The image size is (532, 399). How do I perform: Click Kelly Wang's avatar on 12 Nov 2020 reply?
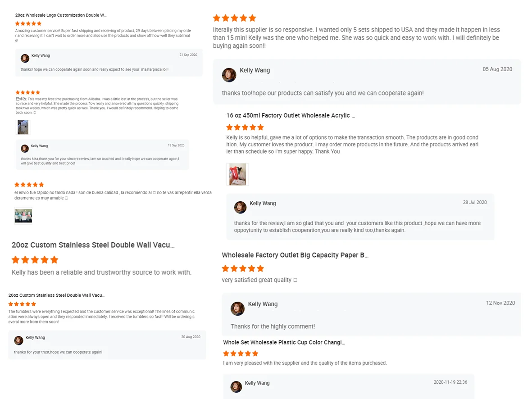[x=237, y=308]
